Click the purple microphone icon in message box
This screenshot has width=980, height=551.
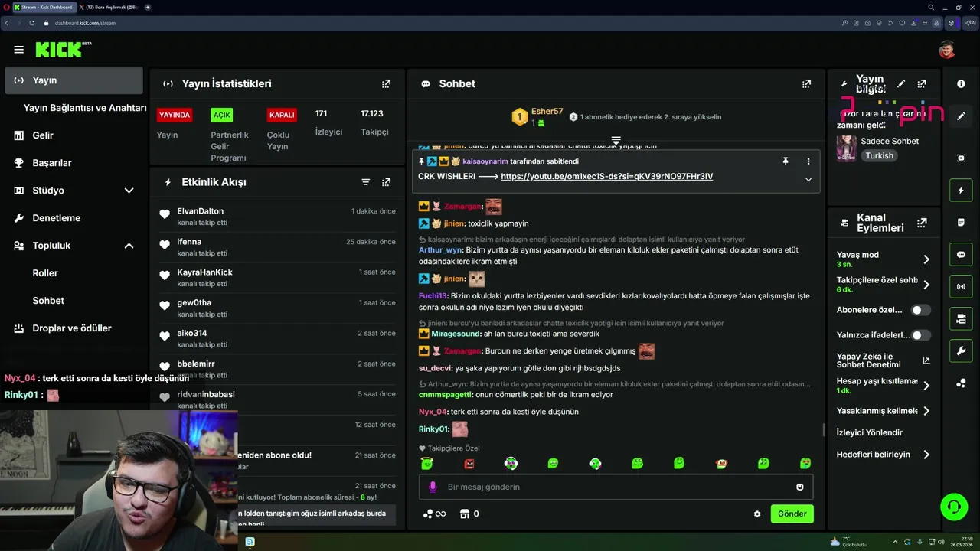[x=433, y=487]
